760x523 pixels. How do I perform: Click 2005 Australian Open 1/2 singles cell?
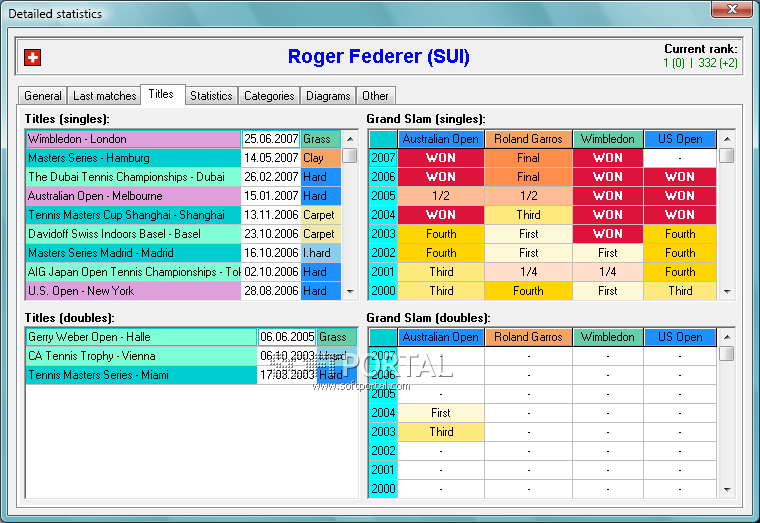point(441,196)
